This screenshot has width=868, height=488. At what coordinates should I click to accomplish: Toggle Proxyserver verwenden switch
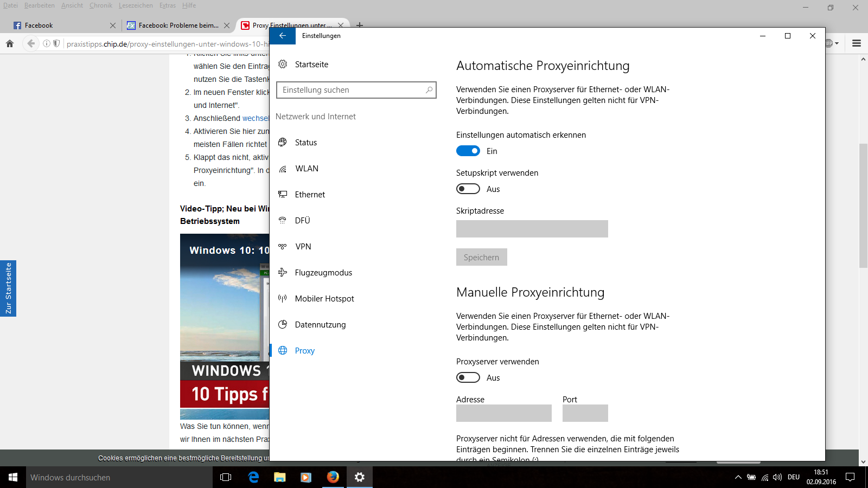click(x=468, y=377)
